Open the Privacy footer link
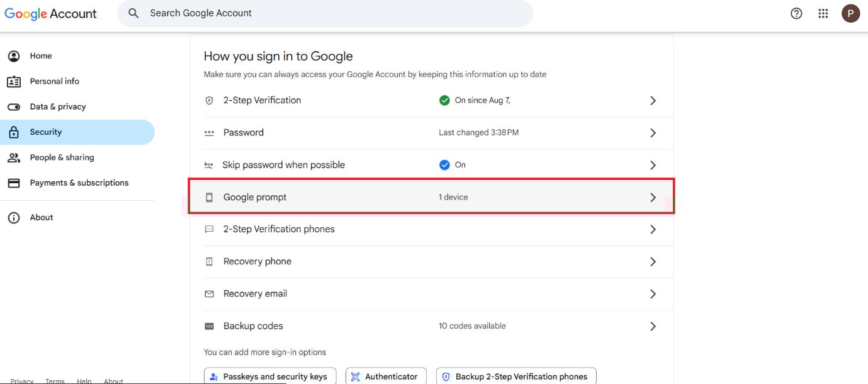The height and width of the screenshot is (384, 868). [22, 380]
